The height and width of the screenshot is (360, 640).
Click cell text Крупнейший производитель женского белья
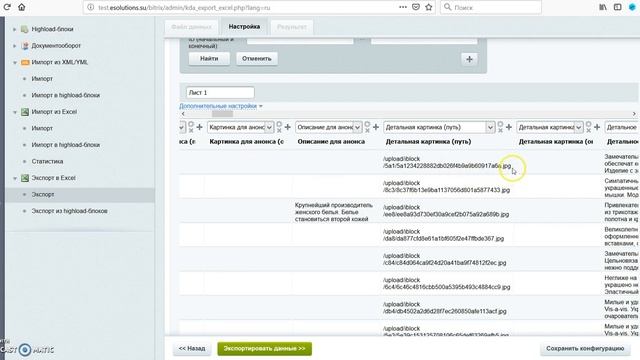point(333,212)
